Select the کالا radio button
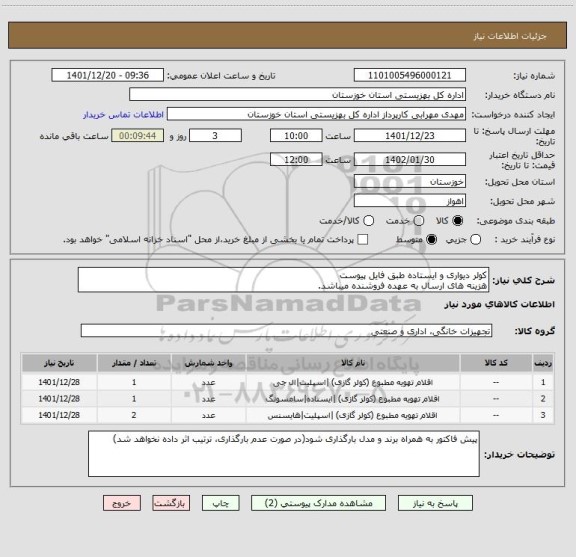The height and width of the screenshot is (557, 576). [458, 221]
